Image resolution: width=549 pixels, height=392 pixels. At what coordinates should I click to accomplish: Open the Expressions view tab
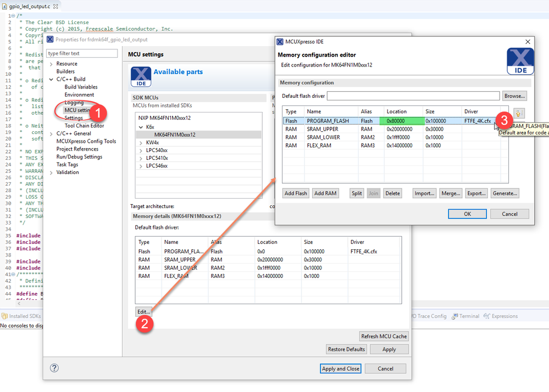tap(500, 316)
